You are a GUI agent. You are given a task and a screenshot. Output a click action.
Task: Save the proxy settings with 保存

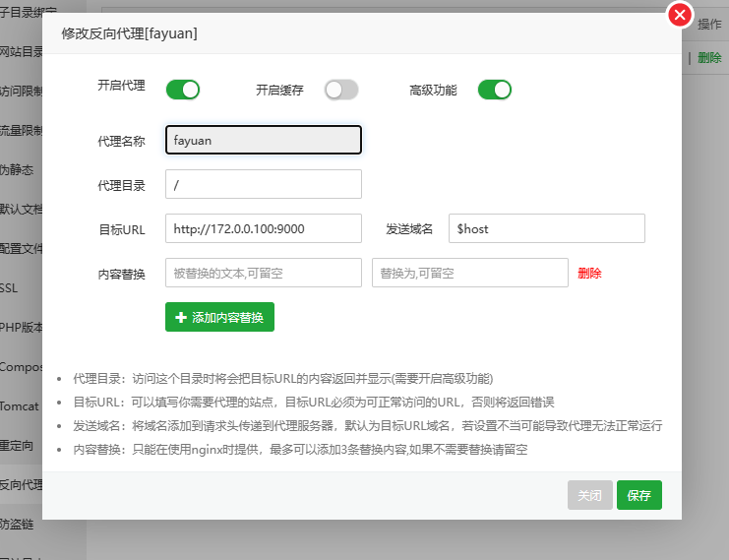coord(639,495)
